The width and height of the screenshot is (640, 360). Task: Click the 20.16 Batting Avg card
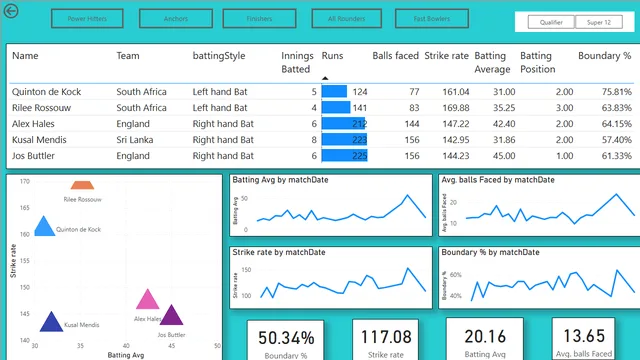click(485, 339)
